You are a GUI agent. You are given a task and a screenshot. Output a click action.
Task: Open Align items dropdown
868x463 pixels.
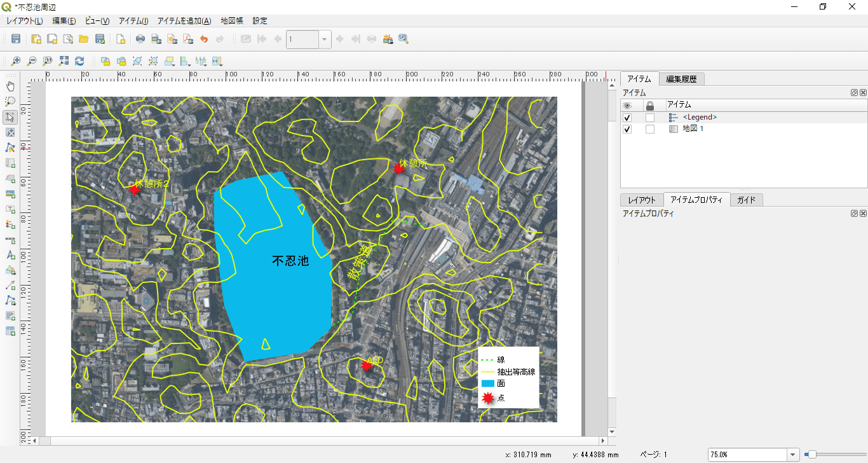tap(186, 62)
